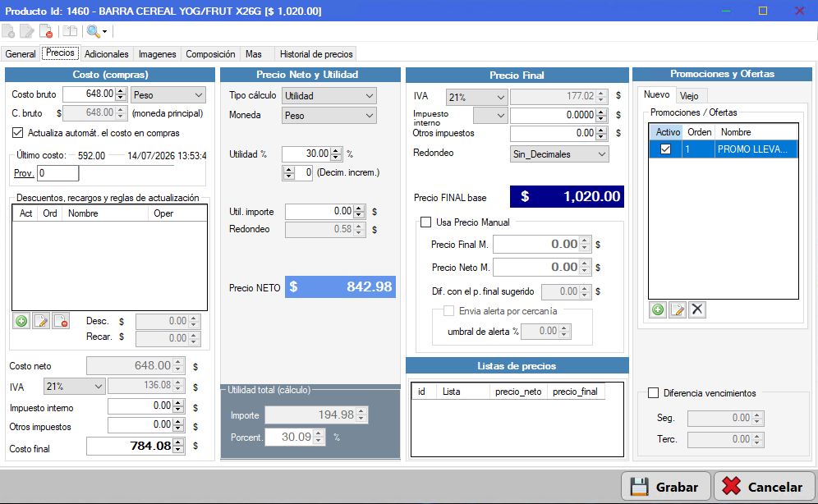The height and width of the screenshot is (504, 818).
Task: Switch to the Viejo promotions tab
Action: point(689,96)
